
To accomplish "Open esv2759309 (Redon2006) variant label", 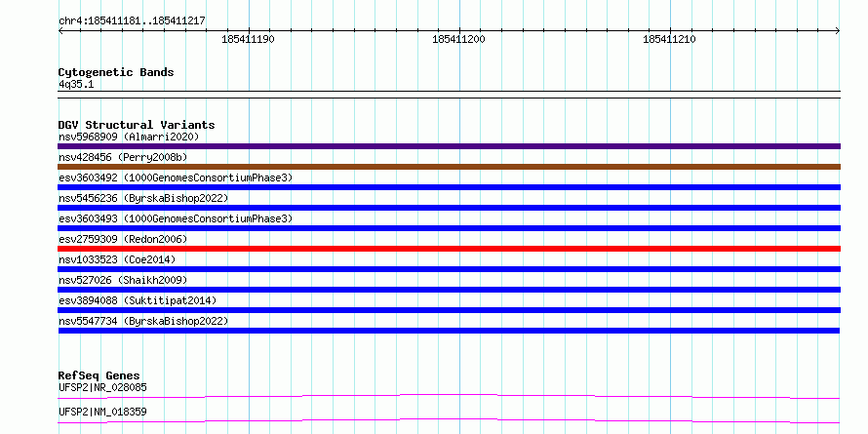I will [123, 239].
